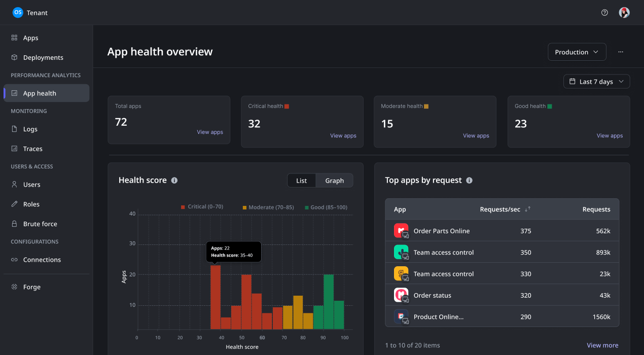Click View apps in Total apps card
The width and height of the screenshot is (644, 355).
click(x=210, y=132)
